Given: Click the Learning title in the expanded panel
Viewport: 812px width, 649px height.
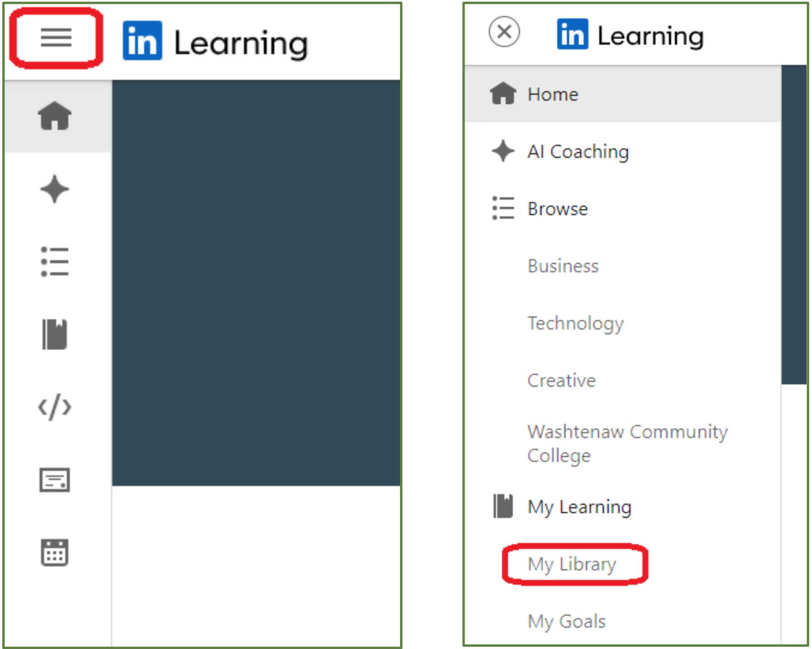Looking at the screenshot, I should (x=651, y=36).
